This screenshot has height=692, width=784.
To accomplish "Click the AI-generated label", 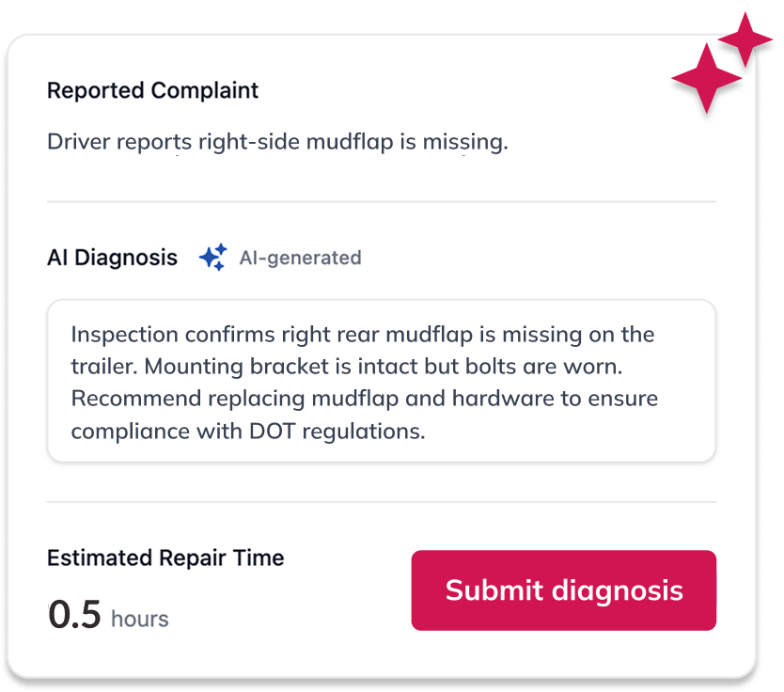I will [x=300, y=258].
